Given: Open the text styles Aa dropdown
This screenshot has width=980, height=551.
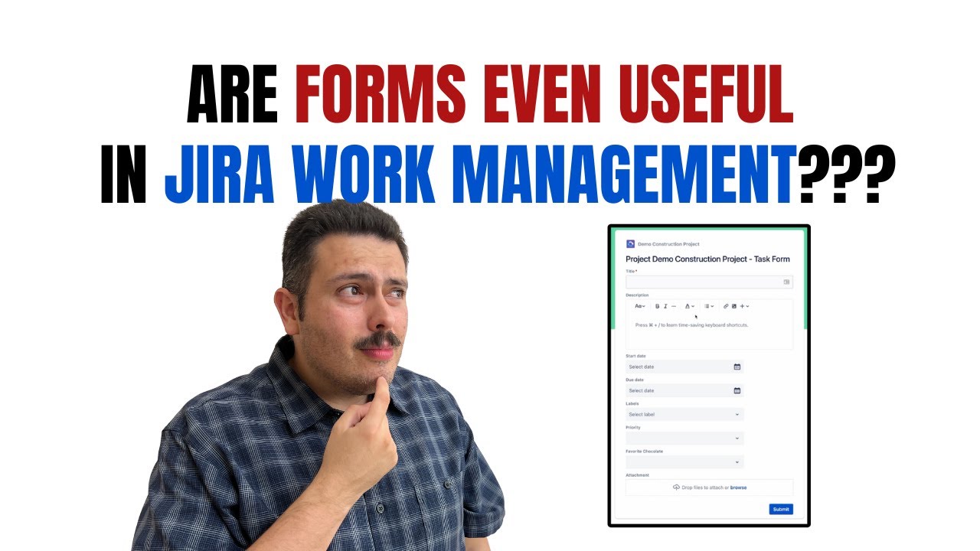Looking at the screenshot, I should click(x=640, y=306).
